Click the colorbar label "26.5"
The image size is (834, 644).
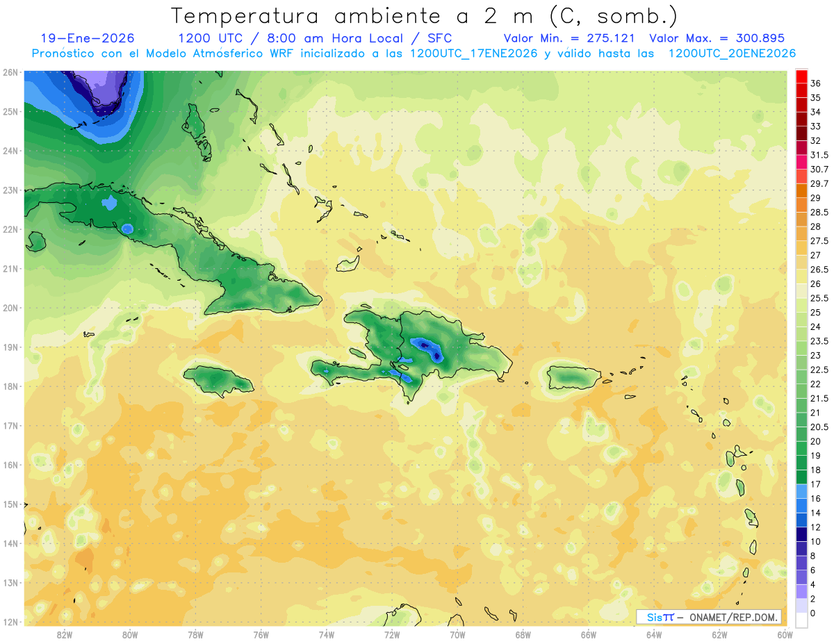pos(819,270)
